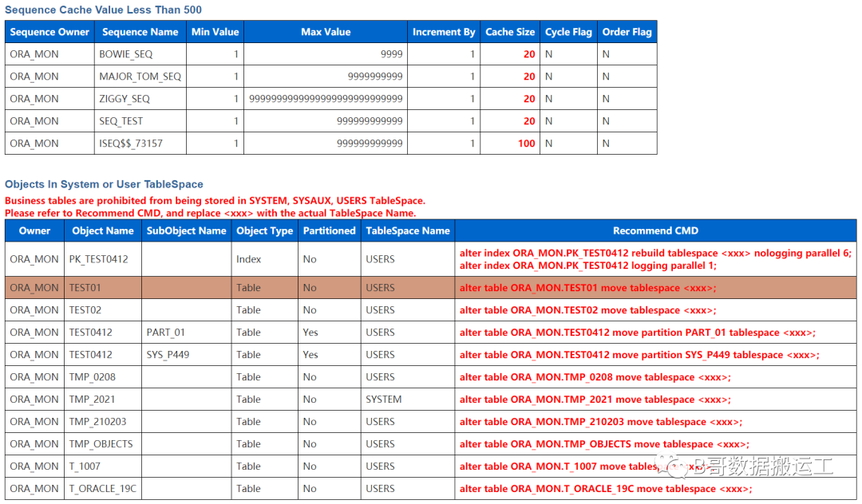This screenshot has height=504, width=862.
Task: Select the 'SubObject Name' column header
Action: [186, 231]
